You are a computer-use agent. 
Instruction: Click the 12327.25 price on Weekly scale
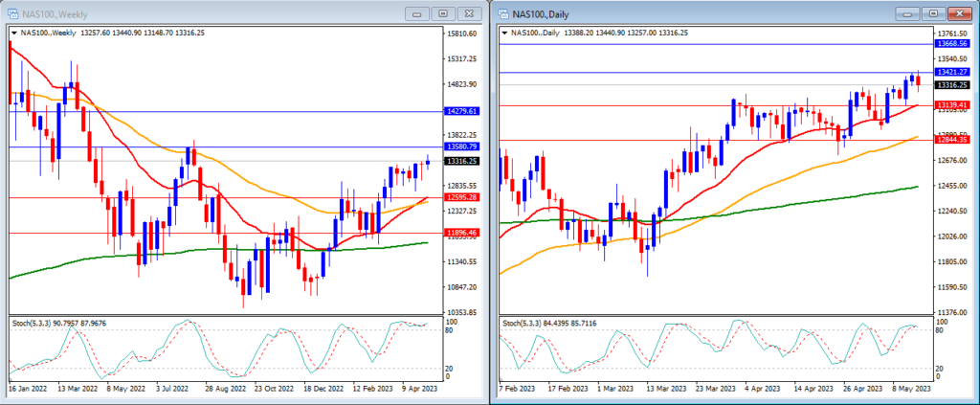(x=463, y=211)
